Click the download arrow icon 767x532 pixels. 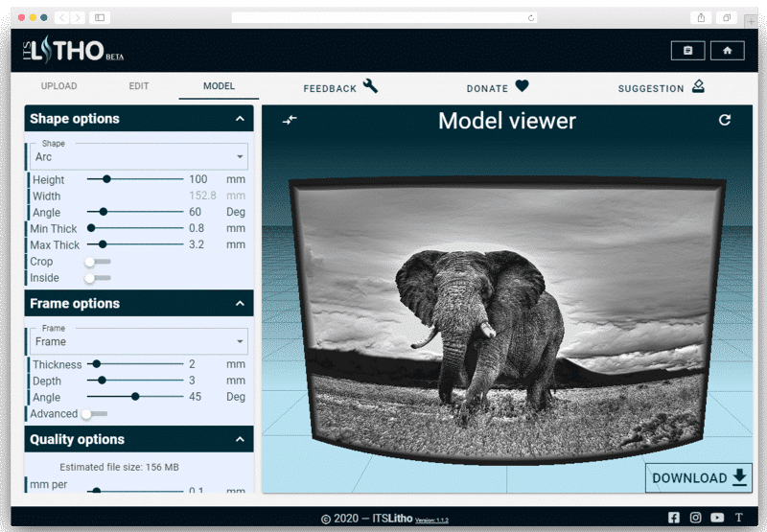point(739,476)
